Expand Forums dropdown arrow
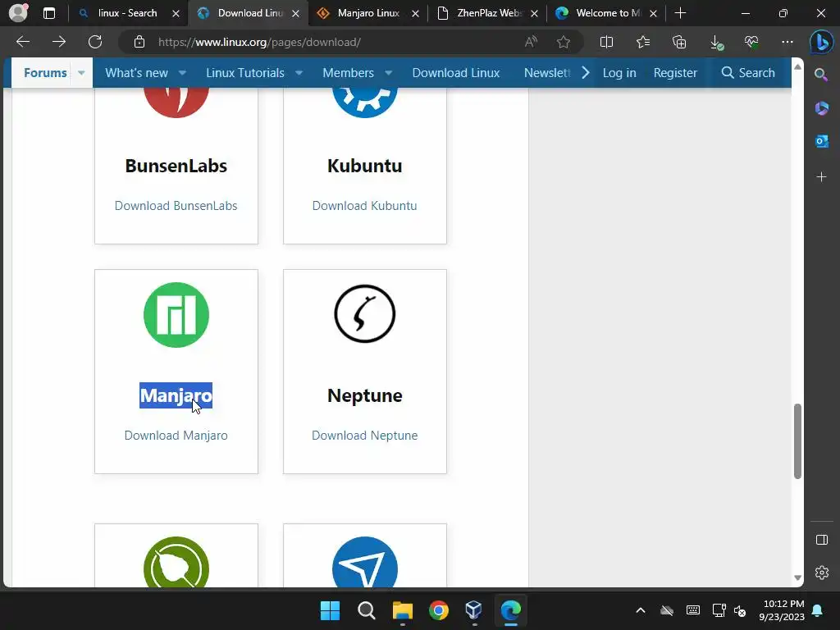Screen dimensions: 840x630 tap(81, 73)
